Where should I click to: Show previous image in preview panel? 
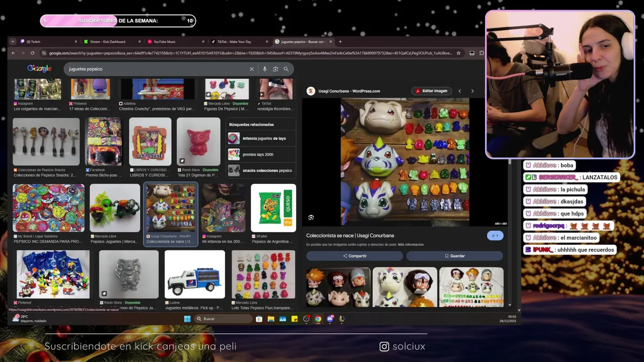click(x=459, y=91)
